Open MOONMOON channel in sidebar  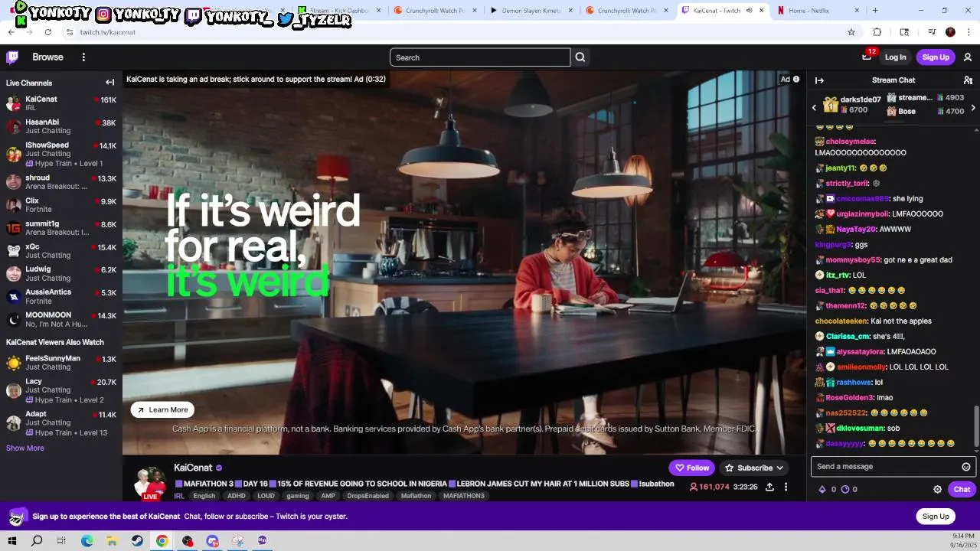point(61,319)
